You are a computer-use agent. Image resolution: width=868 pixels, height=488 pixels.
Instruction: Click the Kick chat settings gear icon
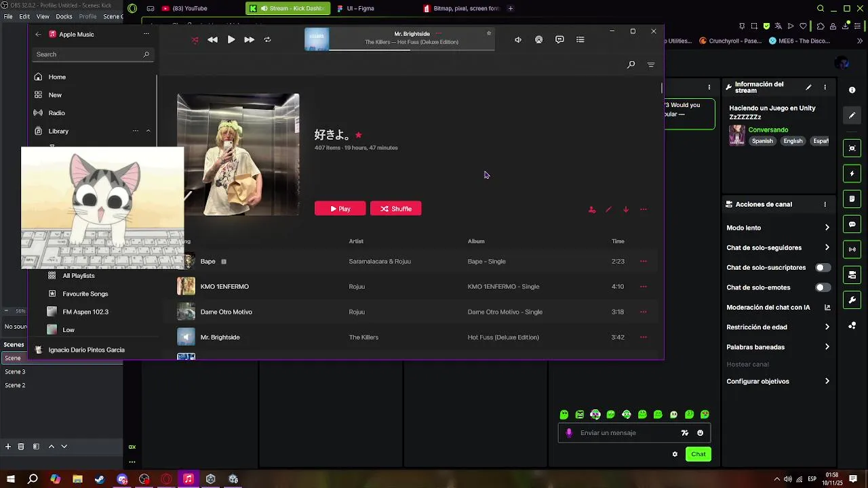pyautogui.click(x=675, y=454)
